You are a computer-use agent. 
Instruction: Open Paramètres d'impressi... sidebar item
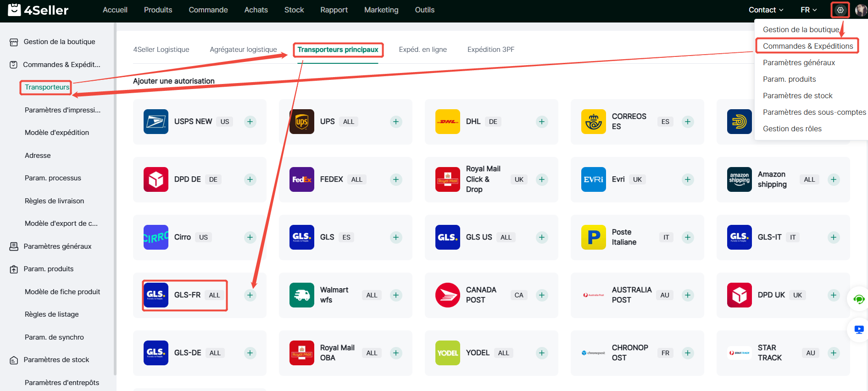pos(62,110)
